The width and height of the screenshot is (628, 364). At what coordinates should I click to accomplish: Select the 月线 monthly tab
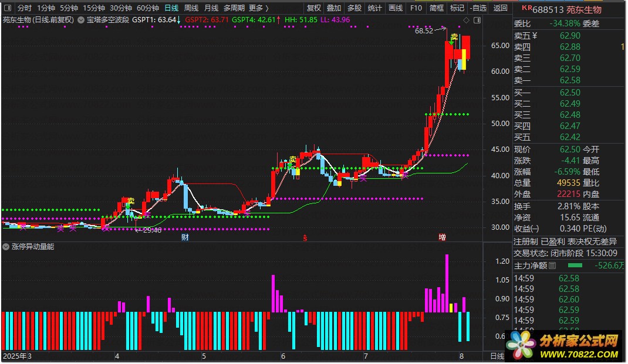coord(211,8)
